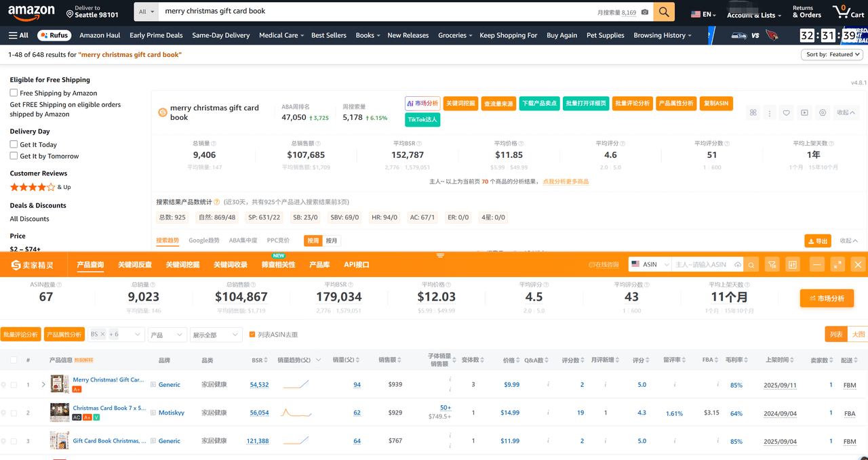
Task: Click the Amazon search magnifier button
Action: pyautogui.click(x=664, y=12)
